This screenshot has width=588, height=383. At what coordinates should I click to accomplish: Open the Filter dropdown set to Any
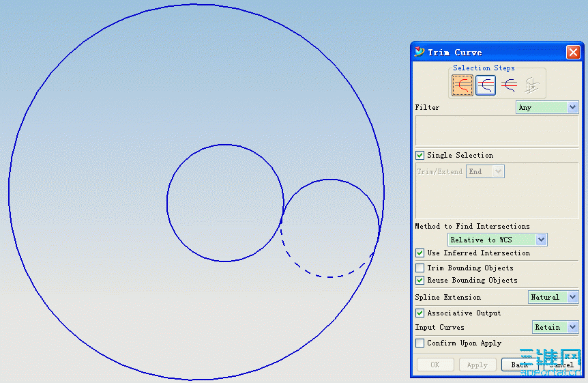click(547, 107)
